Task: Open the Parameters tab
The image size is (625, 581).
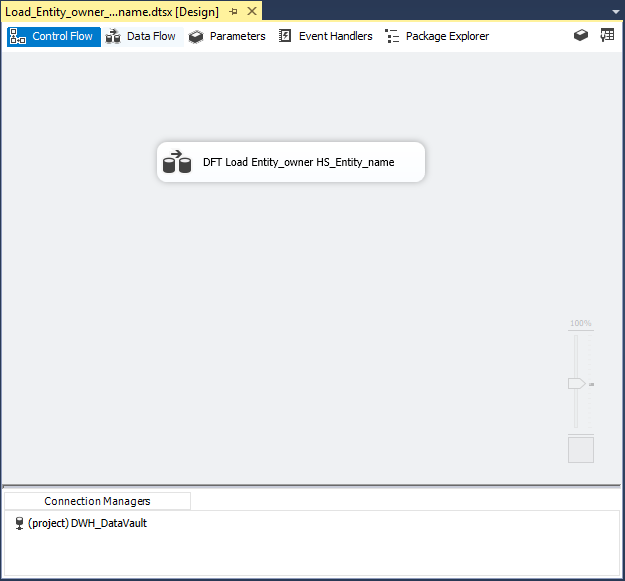Action: pyautogui.click(x=227, y=36)
